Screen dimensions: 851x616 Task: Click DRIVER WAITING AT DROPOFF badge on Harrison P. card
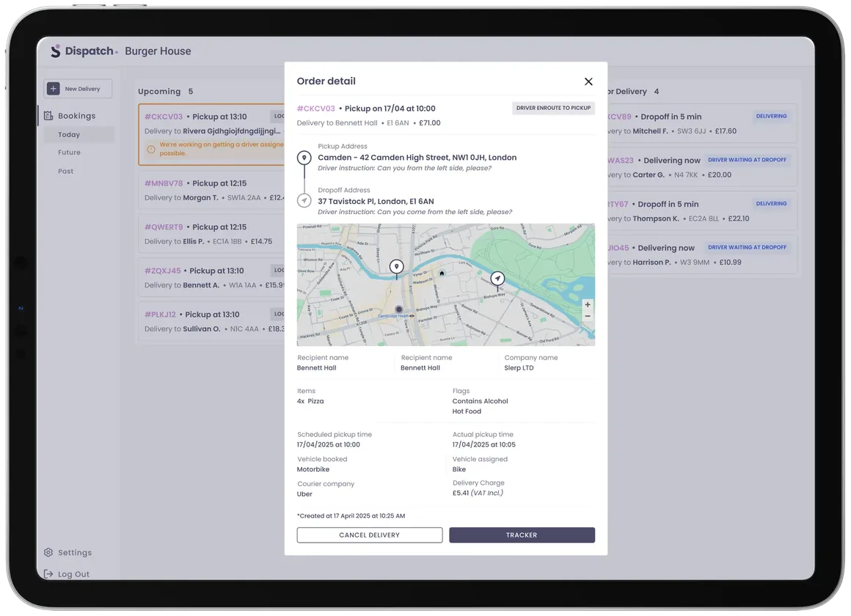[x=747, y=247]
